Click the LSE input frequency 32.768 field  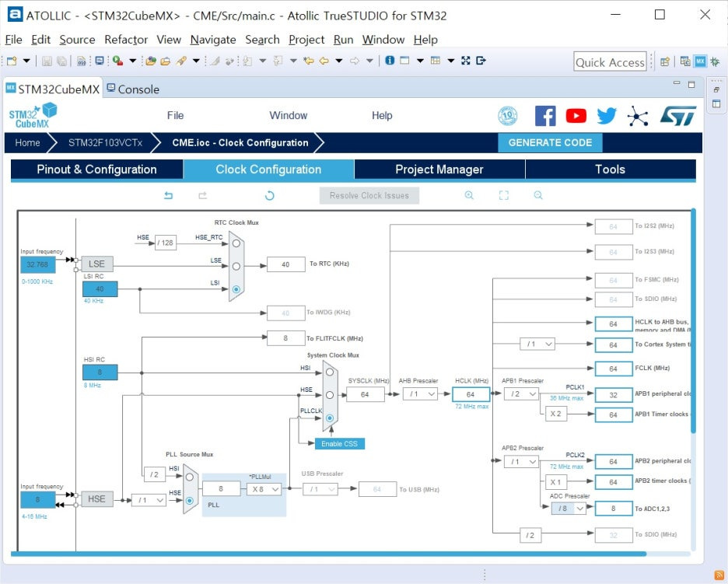click(x=37, y=264)
